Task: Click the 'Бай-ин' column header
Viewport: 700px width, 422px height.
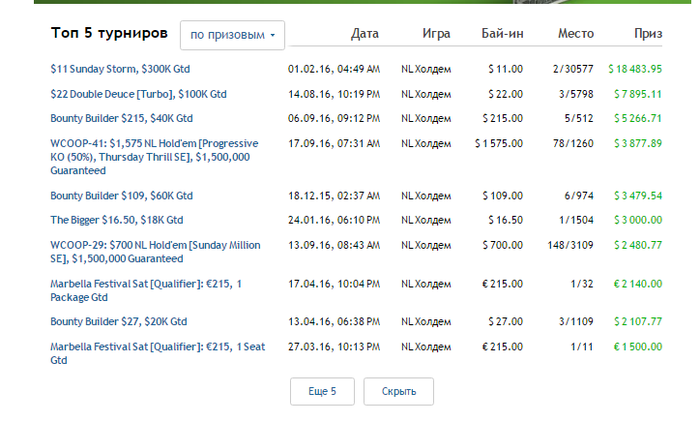Action: pyautogui.click(x=502, y=33)
